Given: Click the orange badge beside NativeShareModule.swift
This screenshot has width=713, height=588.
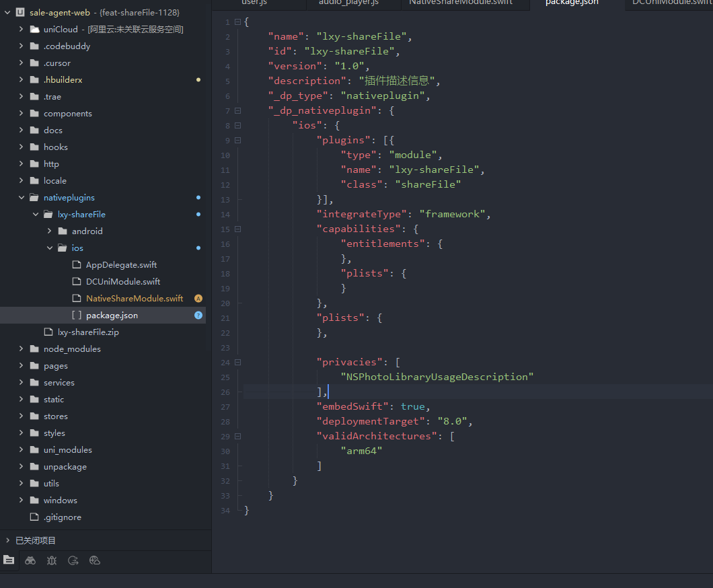Looking at the screenshot, I should coord(198,298).
